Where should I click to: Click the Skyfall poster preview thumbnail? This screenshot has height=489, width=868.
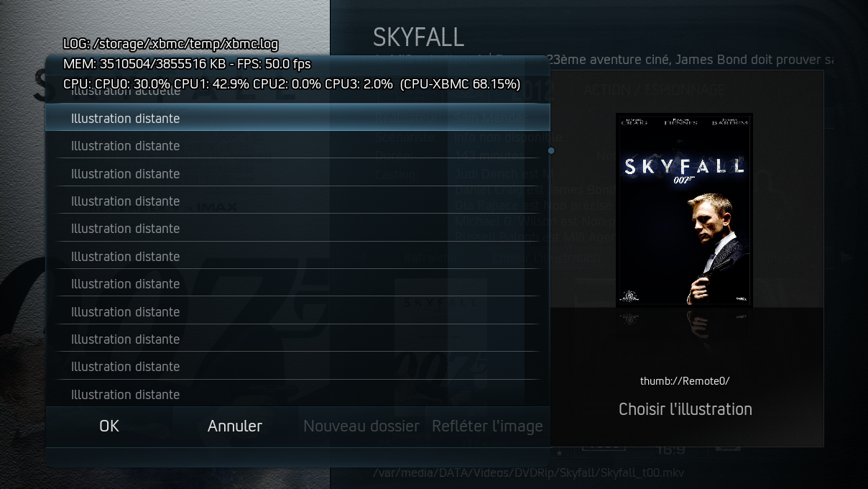[x=684, y=210]
